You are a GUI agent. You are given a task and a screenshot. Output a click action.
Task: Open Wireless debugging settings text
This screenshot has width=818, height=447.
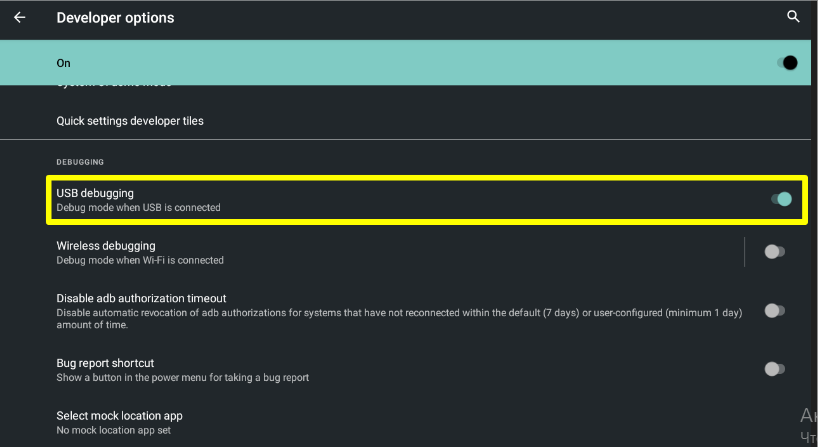coord(106,245)
